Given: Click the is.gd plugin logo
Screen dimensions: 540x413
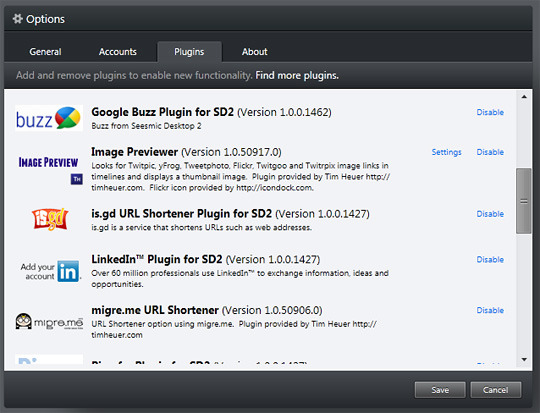Looking at the screenshot, I should 50,219.
